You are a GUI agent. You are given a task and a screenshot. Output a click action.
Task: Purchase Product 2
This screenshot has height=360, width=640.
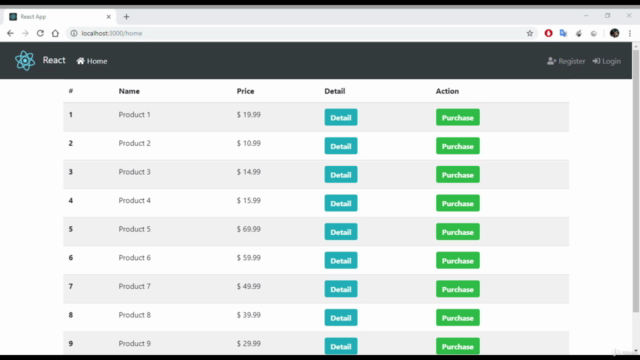point(458,146)
